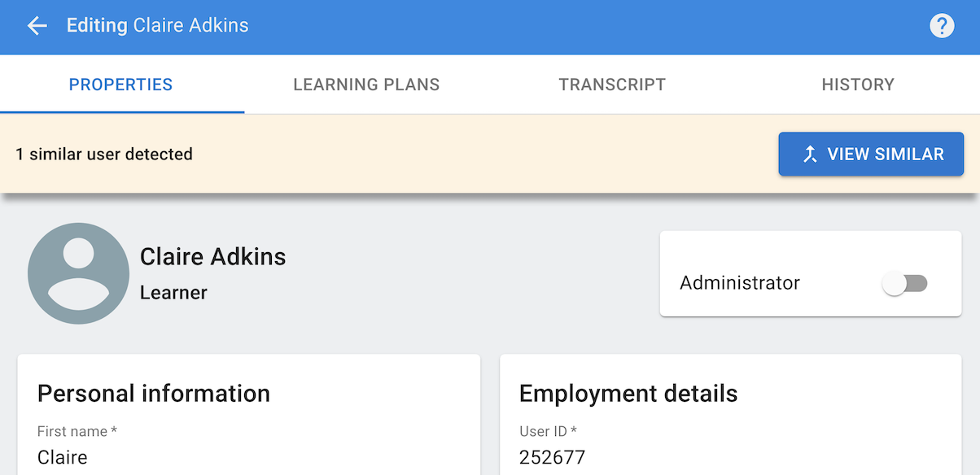Open the question mark help bubble
This screenshot has height=475, width=980.
click(x=942, y=25)
